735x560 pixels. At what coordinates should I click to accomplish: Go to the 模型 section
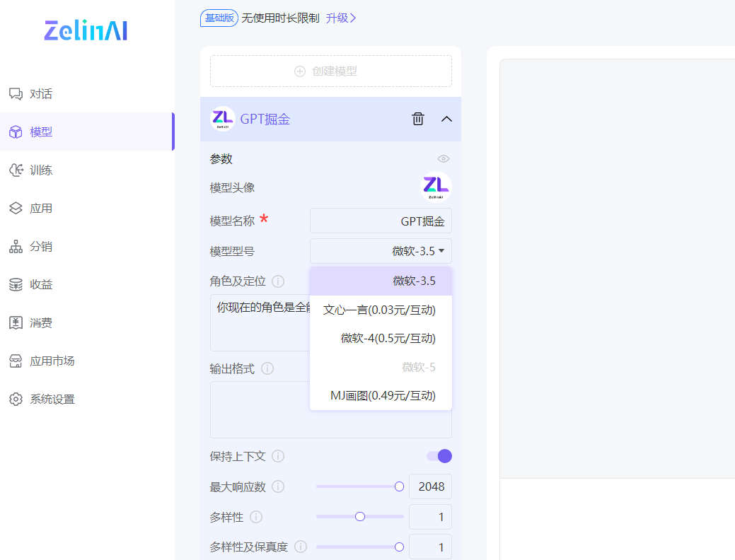point(87,132)
